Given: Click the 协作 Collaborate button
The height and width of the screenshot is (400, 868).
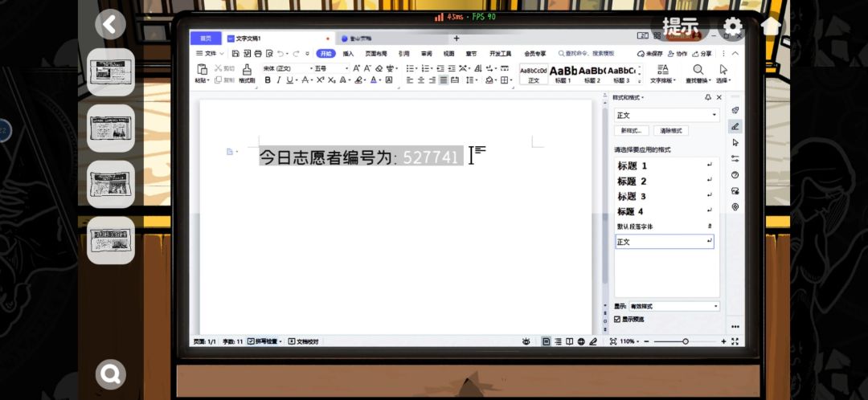Looking at the screenshot, I should click(x=678, y=54).
